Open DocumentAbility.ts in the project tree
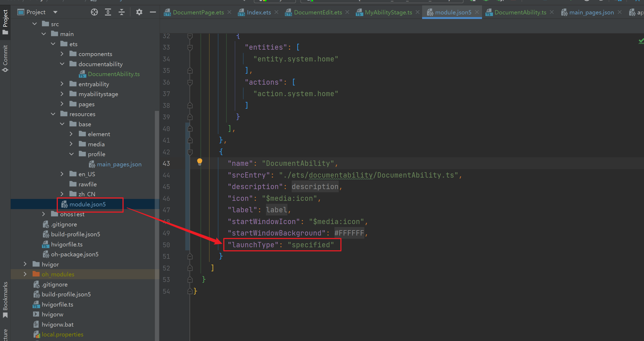This screenshot has height=341, width=644. (x=114, y=74)
